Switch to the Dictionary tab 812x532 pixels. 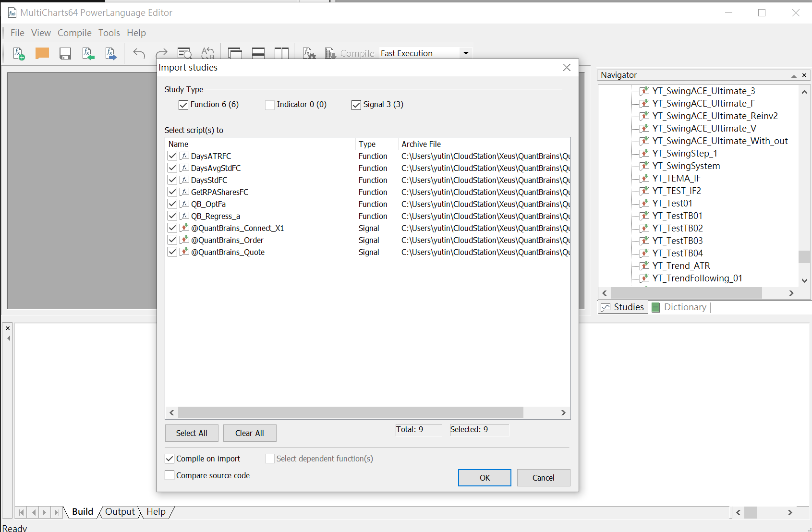(x=679, y=307)
